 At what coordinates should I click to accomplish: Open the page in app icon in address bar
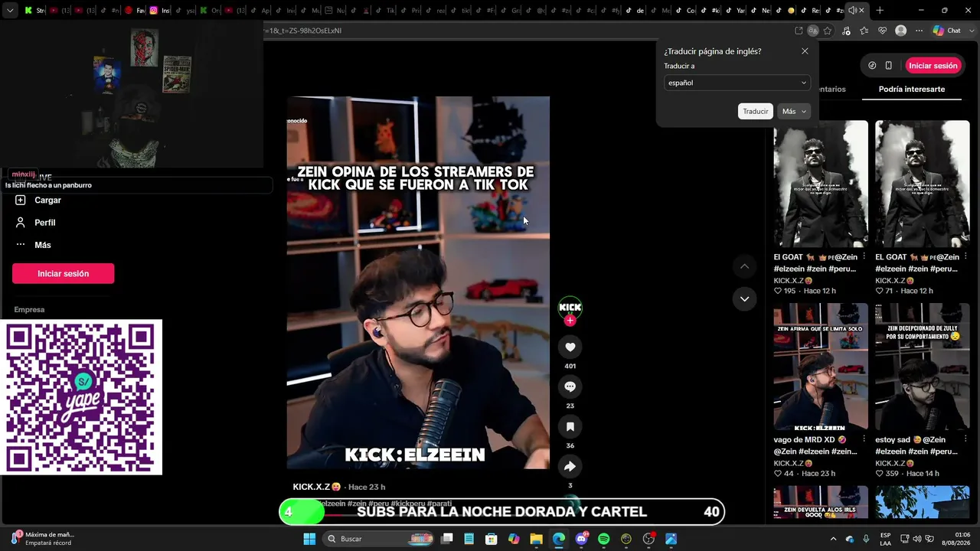[799, 31]
